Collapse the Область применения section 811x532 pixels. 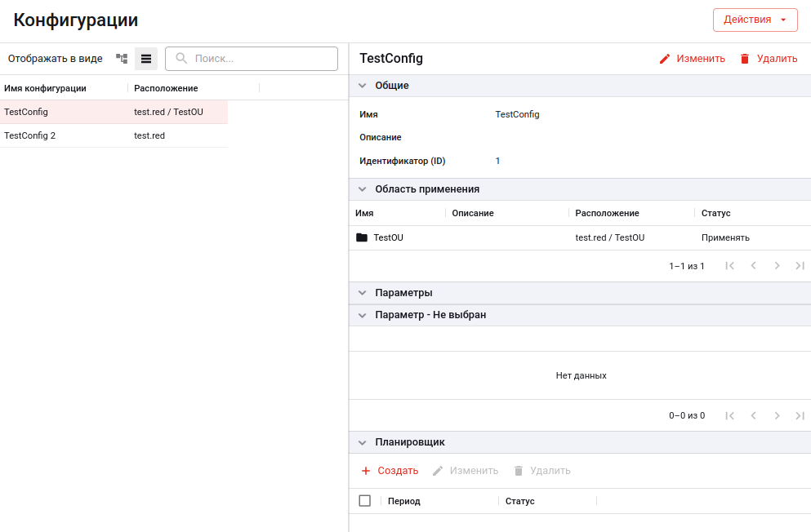[x=363, y=189]
